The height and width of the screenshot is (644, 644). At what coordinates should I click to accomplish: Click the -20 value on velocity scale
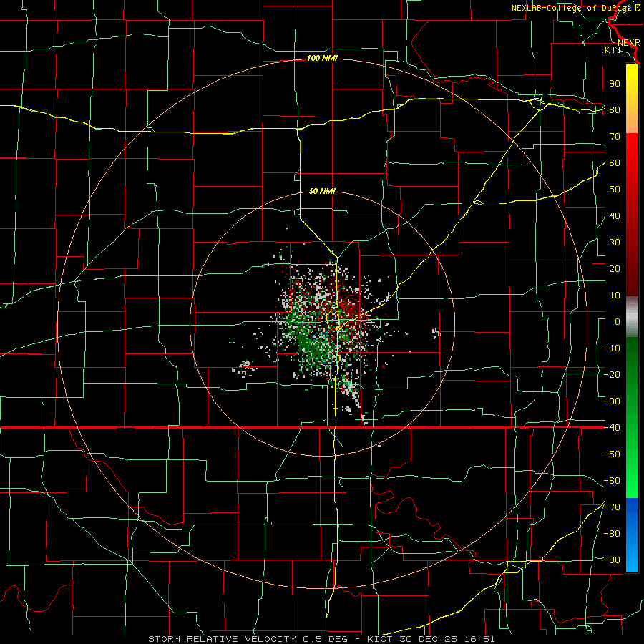(612, 375)
